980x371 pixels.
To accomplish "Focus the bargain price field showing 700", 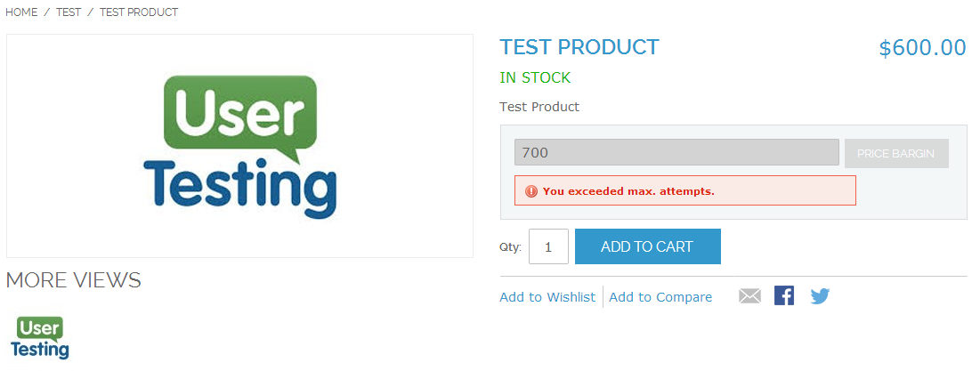I will [x=676, y=152].
